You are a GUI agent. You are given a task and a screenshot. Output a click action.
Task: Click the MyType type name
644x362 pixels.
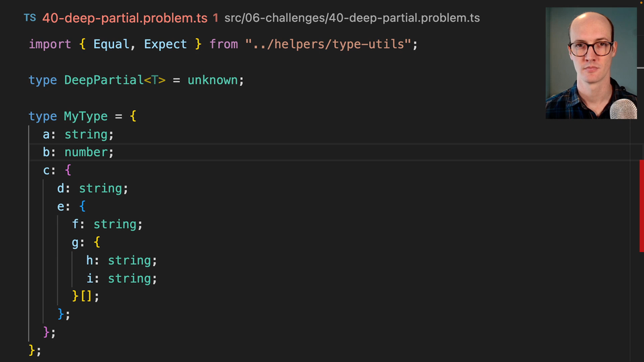[x=86, y=117]
